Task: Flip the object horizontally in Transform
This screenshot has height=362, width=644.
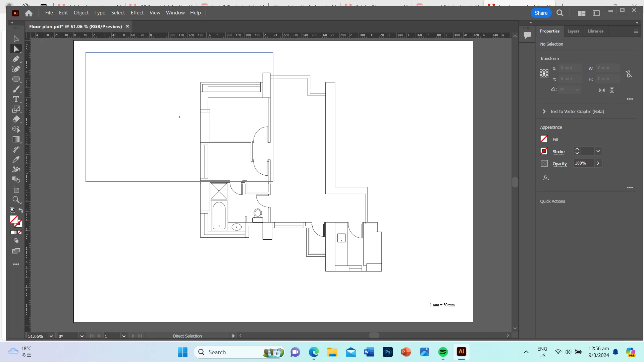Action: tap(602, 90)
